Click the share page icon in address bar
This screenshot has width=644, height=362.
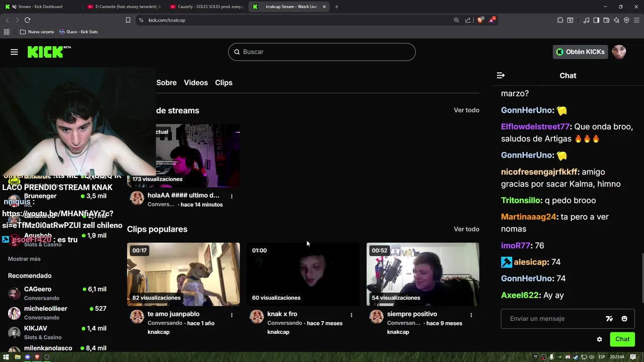point(468,20)
